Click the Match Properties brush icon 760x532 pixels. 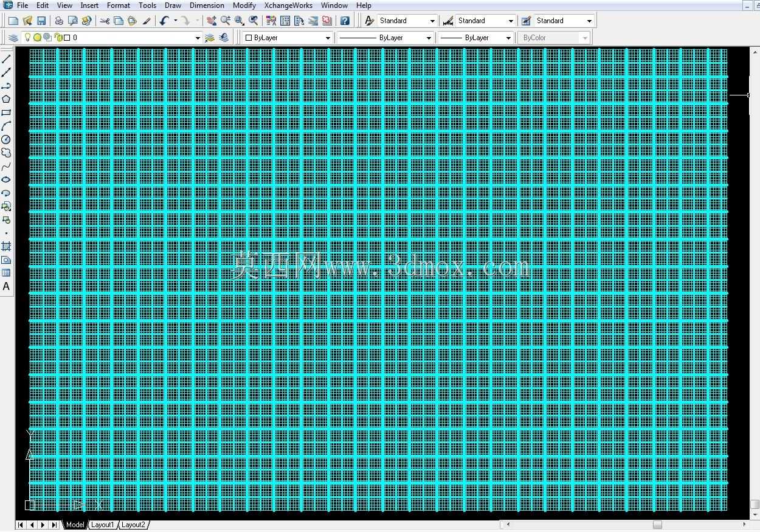pyautogui.click(x=146, y=21)
